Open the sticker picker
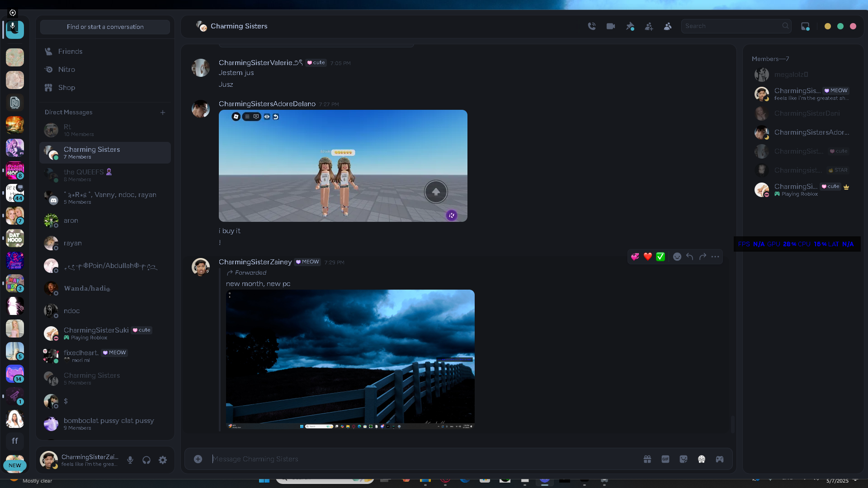868x488 pixels. (x=684, y=459)
